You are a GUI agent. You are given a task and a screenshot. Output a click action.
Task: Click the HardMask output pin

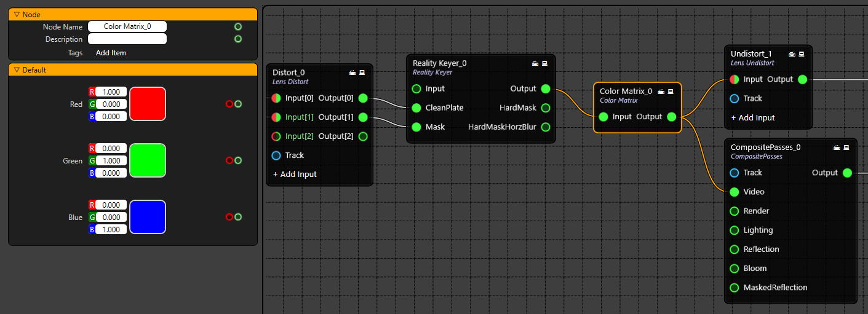point(545,108)
